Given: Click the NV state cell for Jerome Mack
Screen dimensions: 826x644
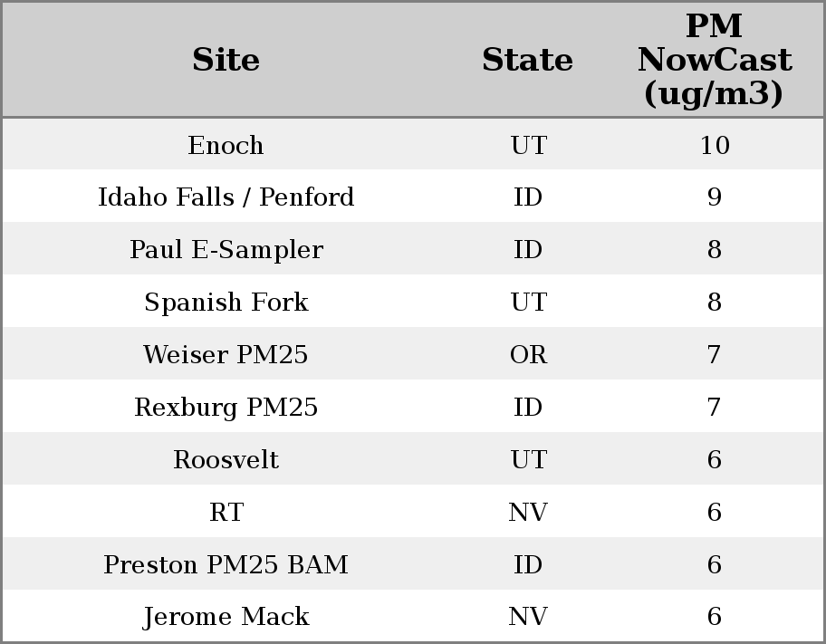Looking at the screenshot, I should click(528, 617).
